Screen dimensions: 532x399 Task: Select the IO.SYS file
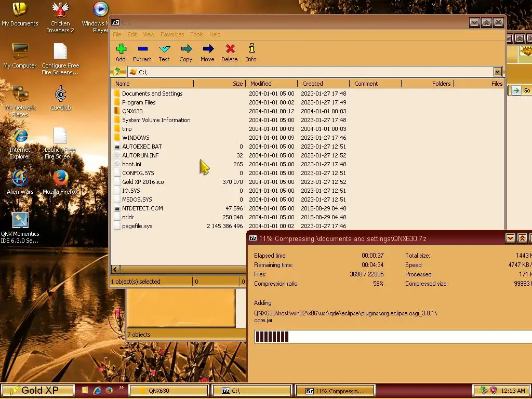131,190
